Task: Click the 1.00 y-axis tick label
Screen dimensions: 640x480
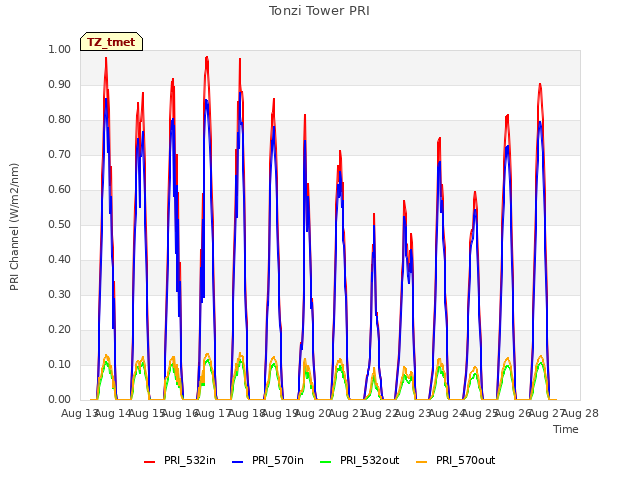Action: click(60, 49)
